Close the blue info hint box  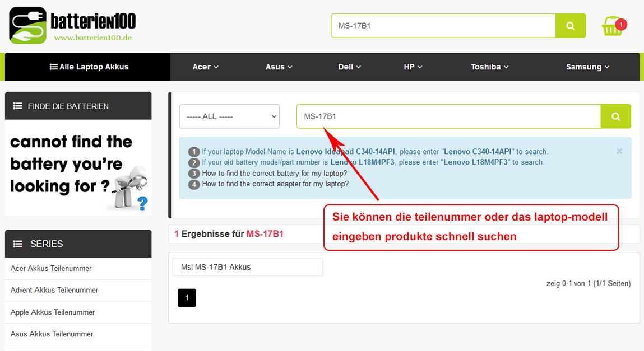click(x=619, y=151)
